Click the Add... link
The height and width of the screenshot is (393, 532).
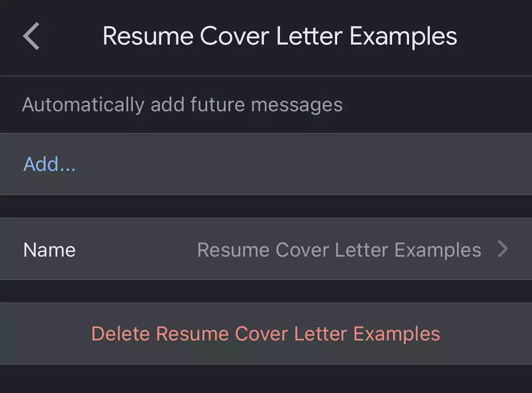(x=49, y=164)
